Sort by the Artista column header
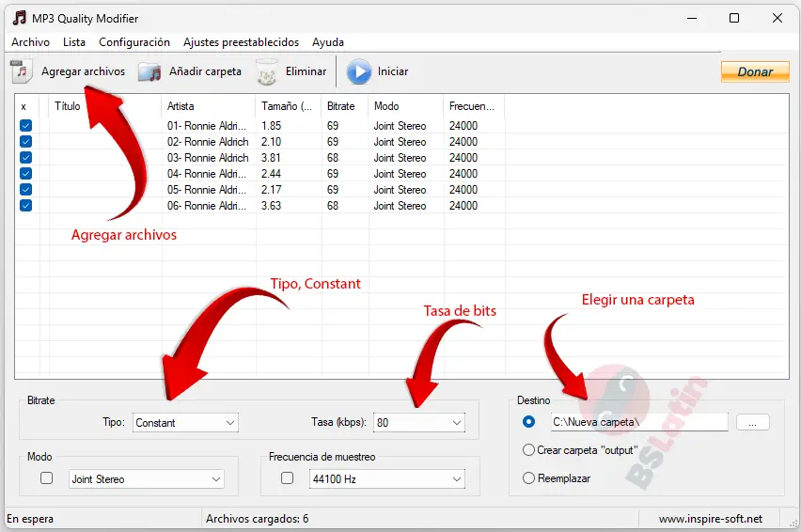801x532 pixels. (209, 106)
